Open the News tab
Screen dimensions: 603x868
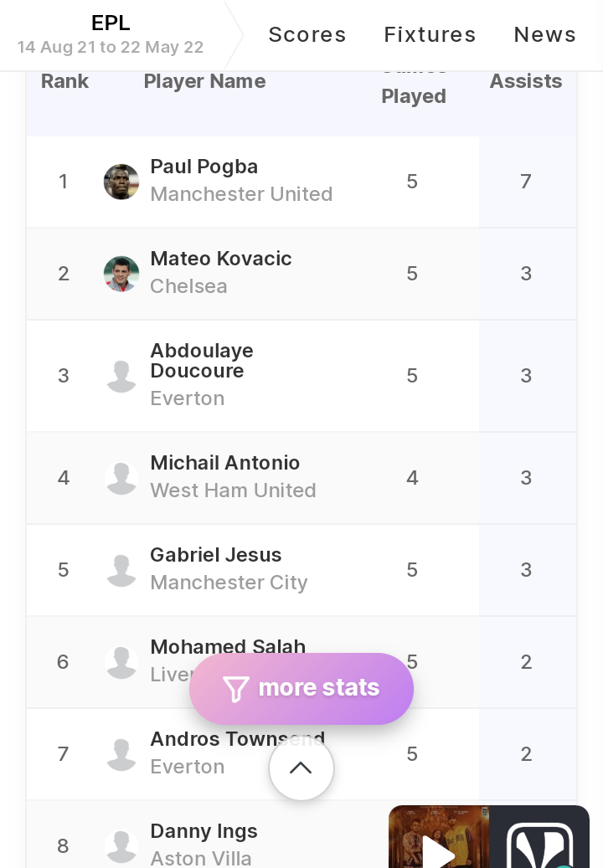[x=545, y=34]
